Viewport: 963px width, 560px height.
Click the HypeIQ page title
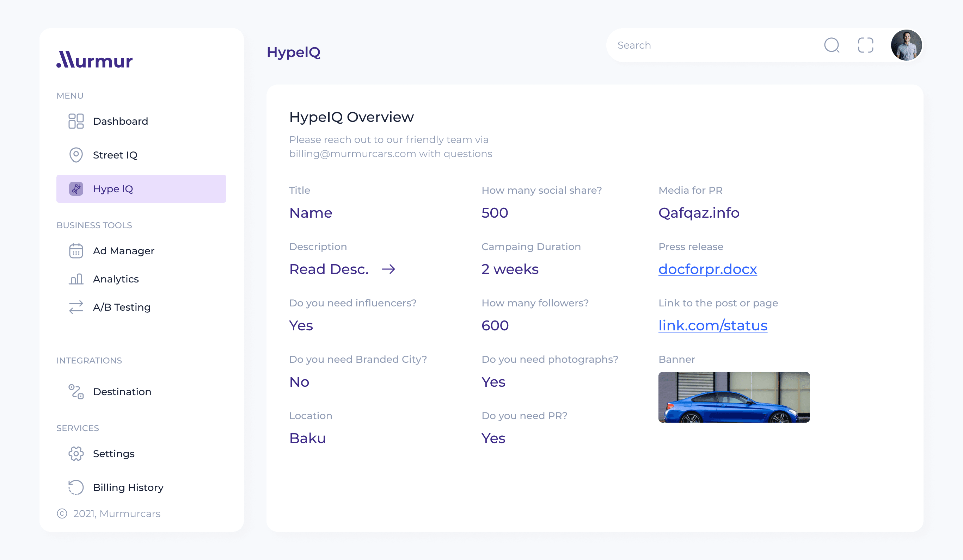(x=293, y=52)
